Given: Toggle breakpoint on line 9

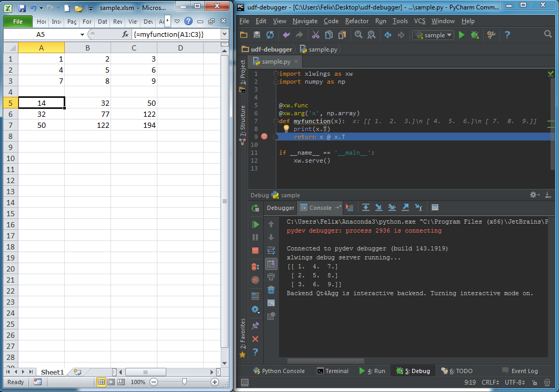Looking at the screenshot, I should (x=264, y=136).
